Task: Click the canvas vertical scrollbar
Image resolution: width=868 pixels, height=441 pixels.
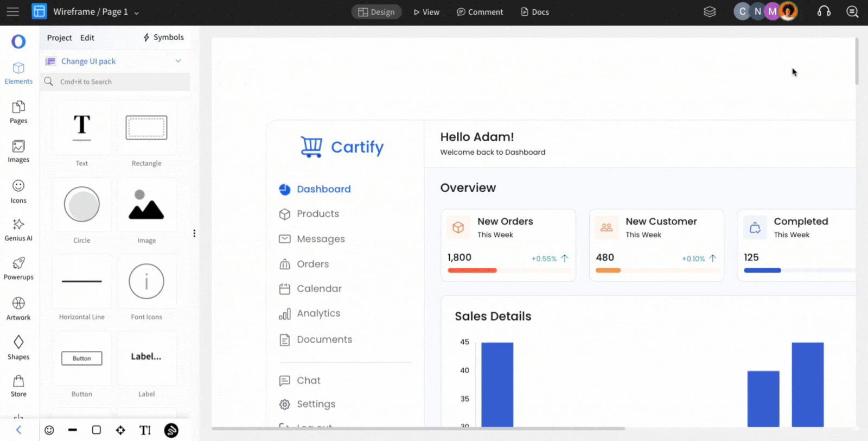Action: click(857, 61)
